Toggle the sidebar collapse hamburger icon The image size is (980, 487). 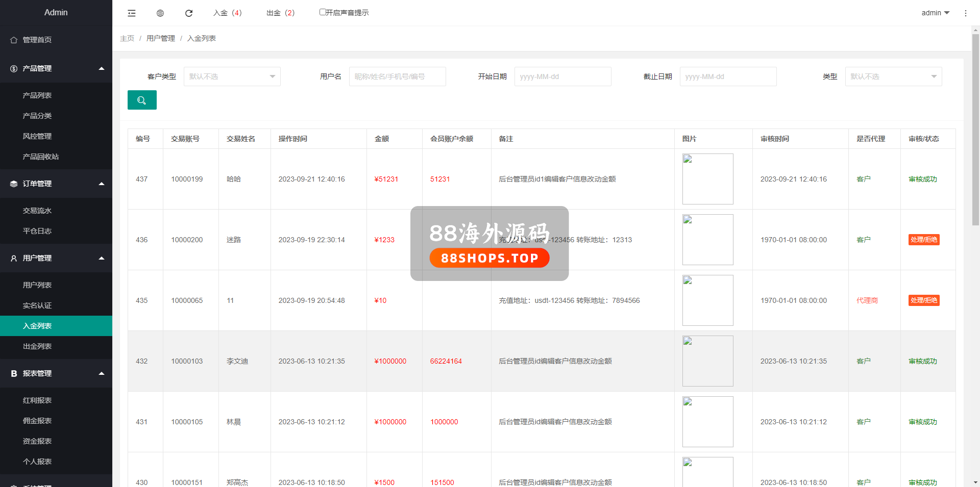[x=132, y=13]
